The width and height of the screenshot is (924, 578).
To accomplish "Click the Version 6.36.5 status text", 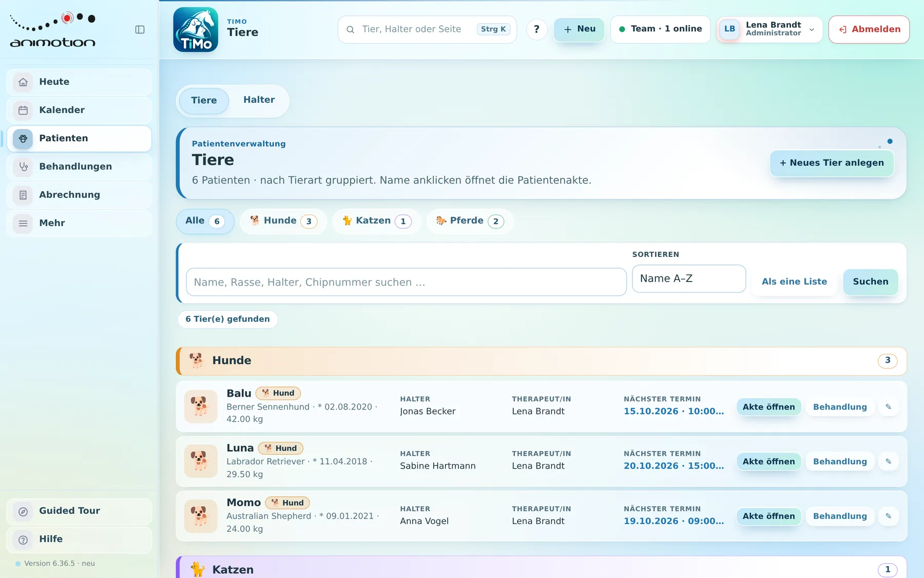I will pyautogui.click(x=60, y=564).
